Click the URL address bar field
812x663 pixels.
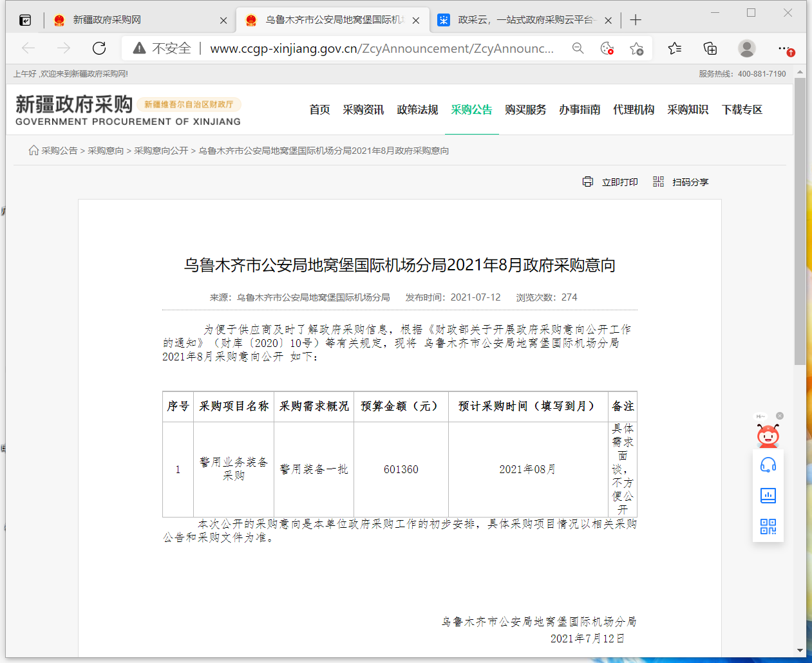(381, 48)
